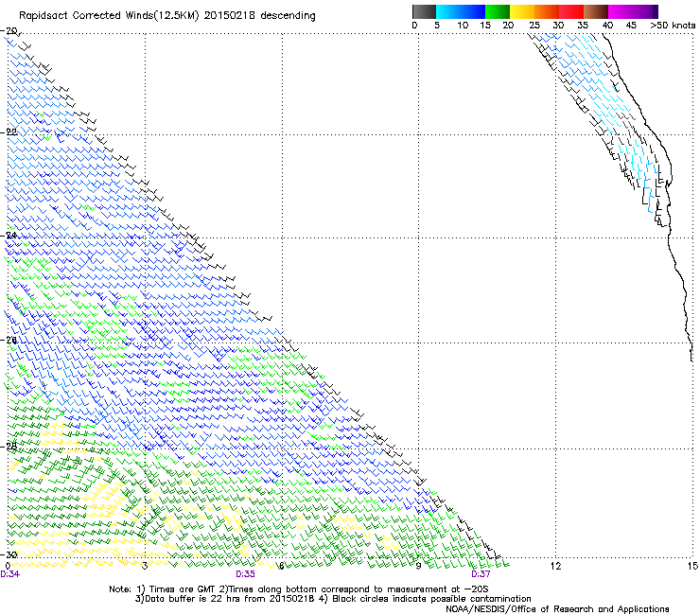Click the '5' color bar label
700x615 pixels.
point(437,26)
